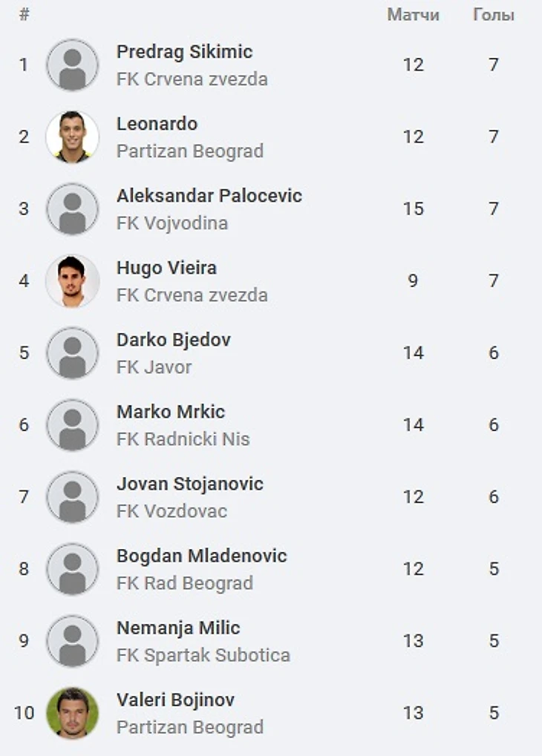Click Jovan Stojanovic's placeholder avatar icon
This screenshot has width=542, height=756.
(72, 497)
